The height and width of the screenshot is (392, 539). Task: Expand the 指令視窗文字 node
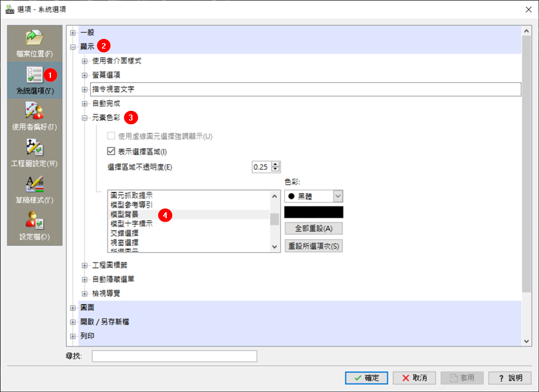[85, 90]
